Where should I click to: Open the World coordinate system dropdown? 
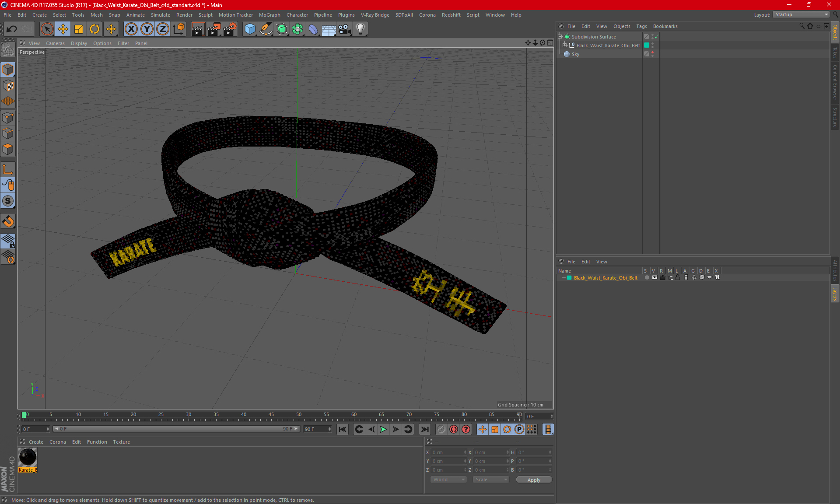coord(448,479)
